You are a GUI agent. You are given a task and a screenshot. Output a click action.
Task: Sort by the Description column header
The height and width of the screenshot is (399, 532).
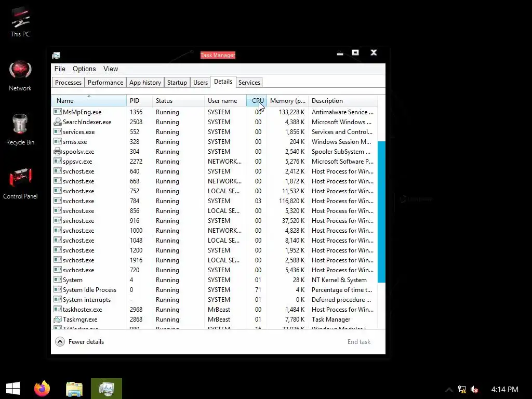point(343,101)
